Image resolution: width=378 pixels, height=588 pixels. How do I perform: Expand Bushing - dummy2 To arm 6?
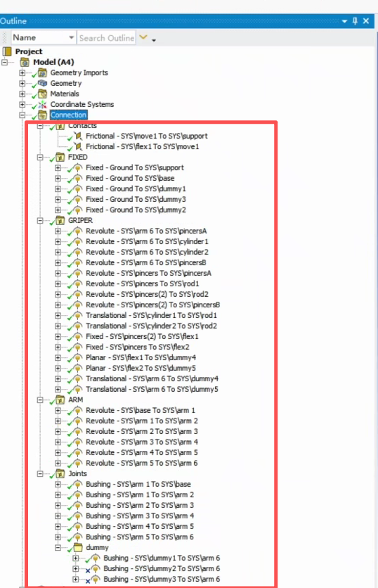tap(76, 569)
